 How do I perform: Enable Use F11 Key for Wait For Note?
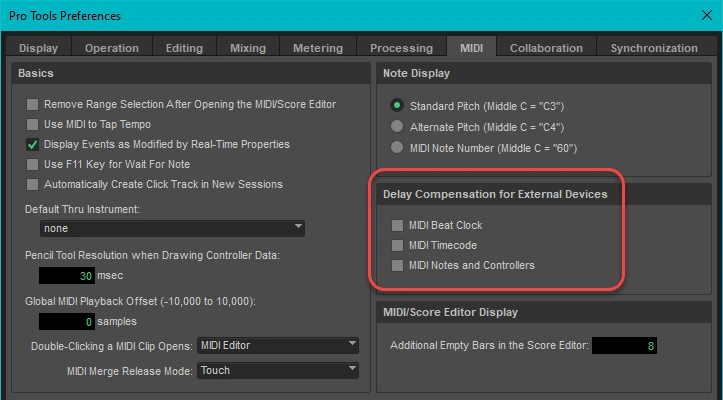[x=33, y=165]
